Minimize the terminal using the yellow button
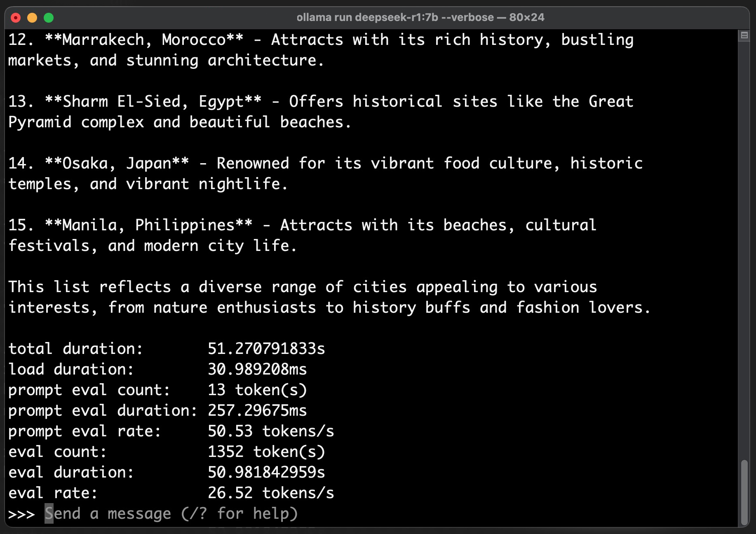The image size is (756, 534). pyautogui.click(x=32, y=18)
